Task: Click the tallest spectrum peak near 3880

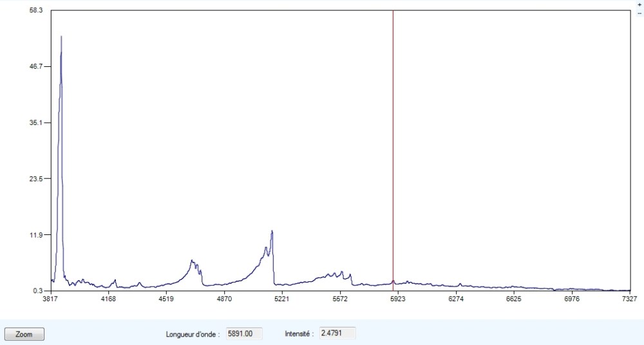Action: click(61, 37)
